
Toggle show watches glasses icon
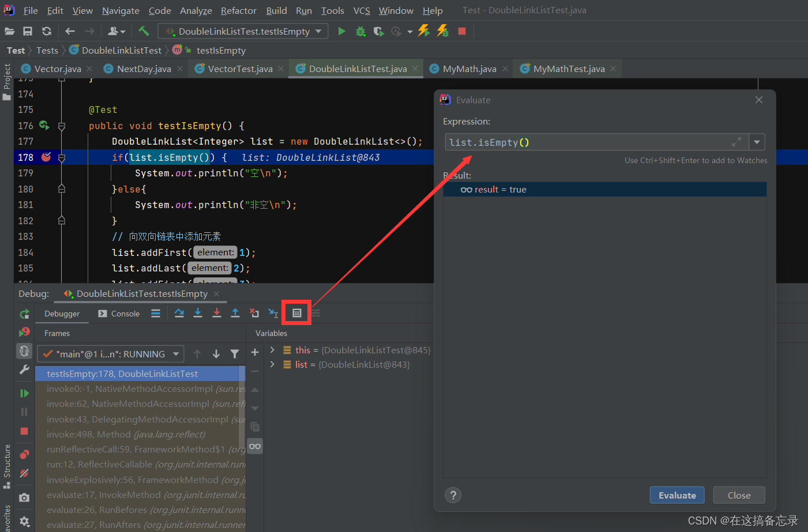coord(255,446)
